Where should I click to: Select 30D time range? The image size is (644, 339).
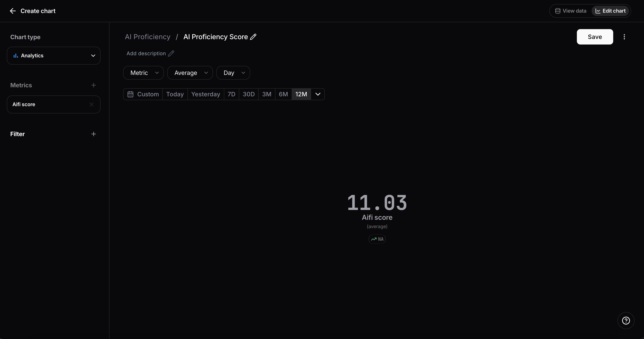(x=249, y=94)
